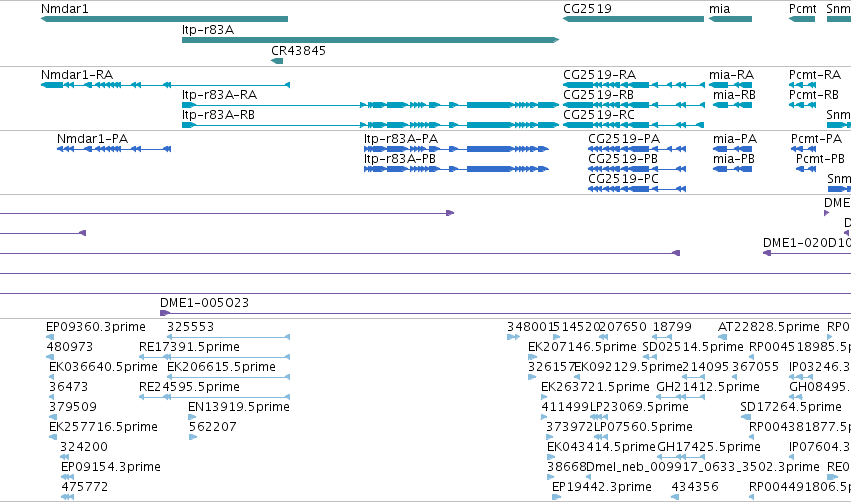Click the GH21412.5prime cDNA label

[x=708, y=386]
